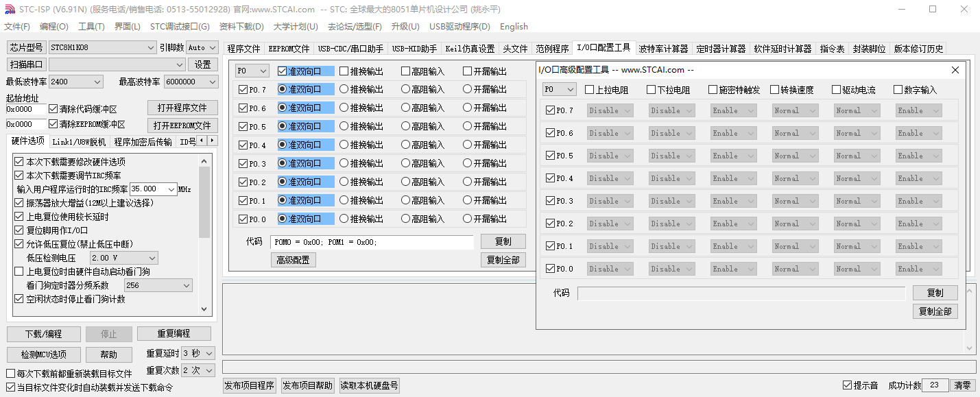Open the 最低波特率 2400 dropdown
980x397 pixels.
point(75,82)
